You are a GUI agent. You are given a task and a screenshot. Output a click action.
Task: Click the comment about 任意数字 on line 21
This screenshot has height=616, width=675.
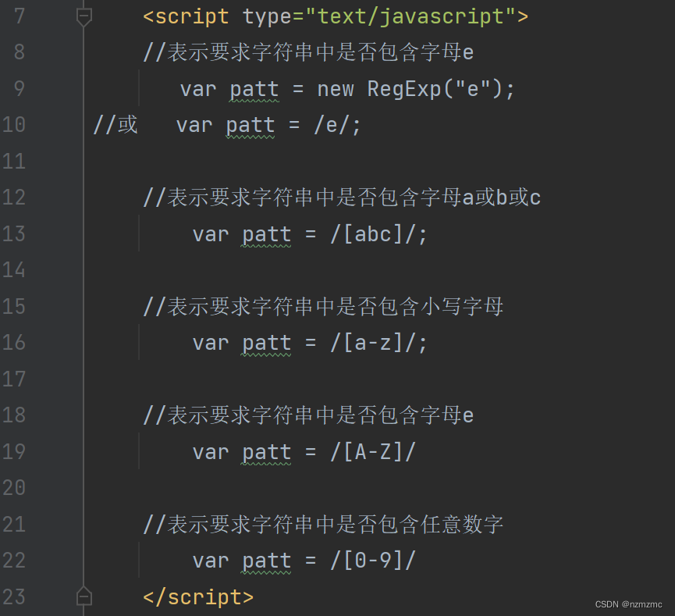(323, 525)
